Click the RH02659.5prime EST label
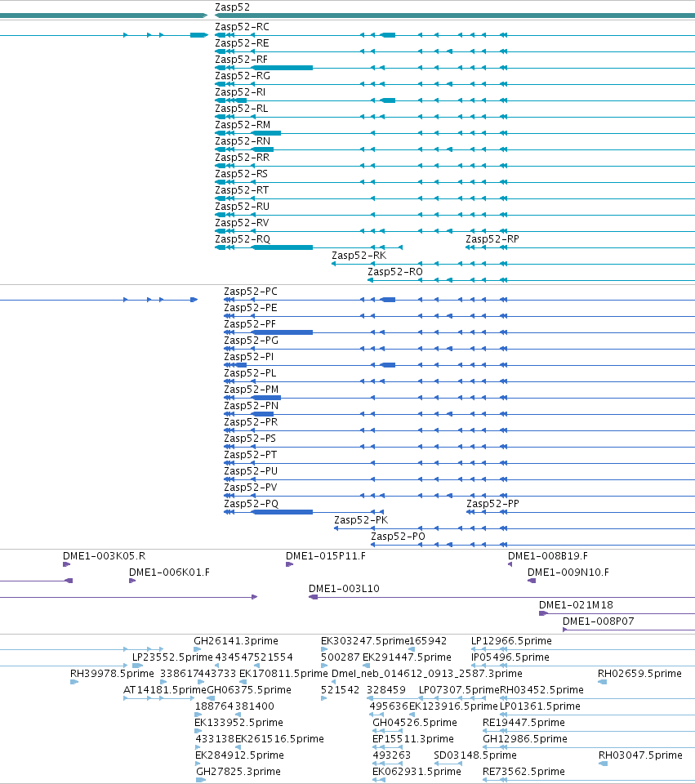Viewport: 695px width, 784px height. point(640,674)
